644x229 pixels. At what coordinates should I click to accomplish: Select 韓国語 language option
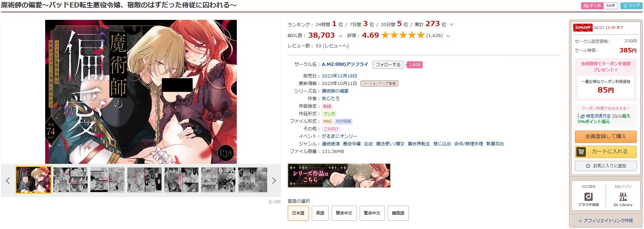point(398,213)
